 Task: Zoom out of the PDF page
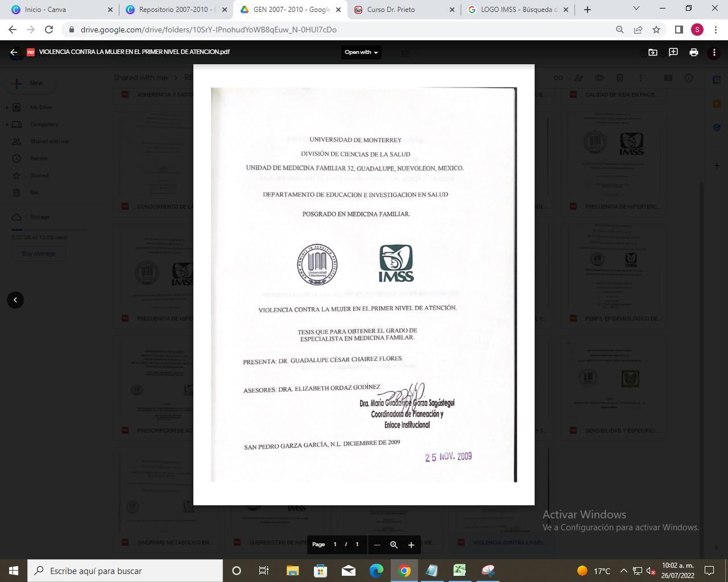(377, 545)
